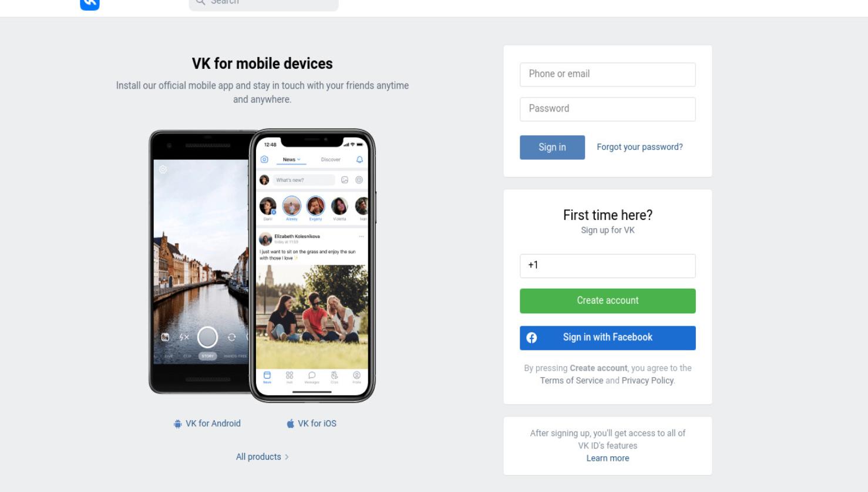868x492 pixels.
Task: Focus the Search box at top
Action: coord(264,4)
